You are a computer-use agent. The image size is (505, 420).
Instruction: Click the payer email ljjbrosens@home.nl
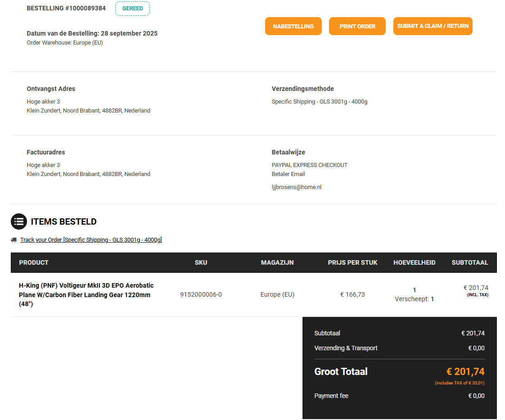click(x=297, y=187)
